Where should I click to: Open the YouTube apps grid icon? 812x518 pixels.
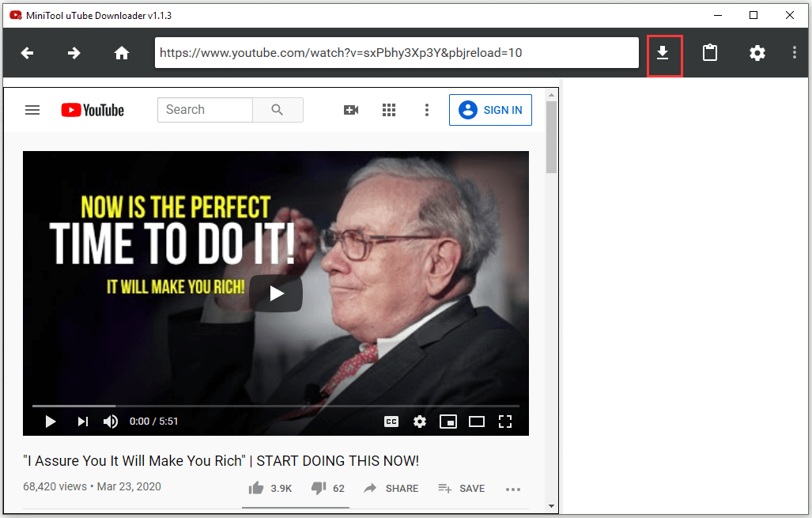389,110
